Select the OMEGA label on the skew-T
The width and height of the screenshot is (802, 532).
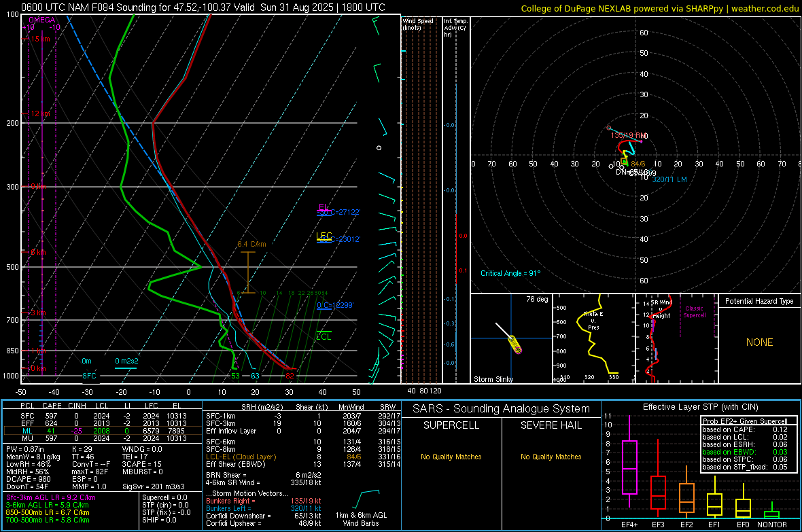pos(41,20)
